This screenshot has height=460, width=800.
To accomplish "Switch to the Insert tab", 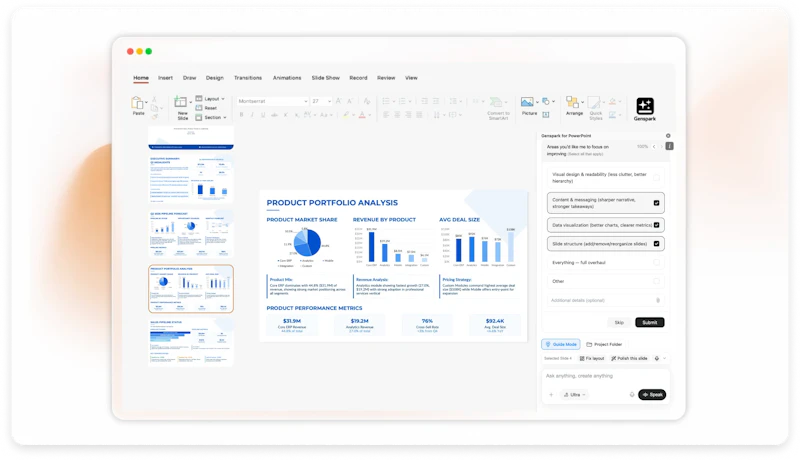I will (x=165, y=78).
